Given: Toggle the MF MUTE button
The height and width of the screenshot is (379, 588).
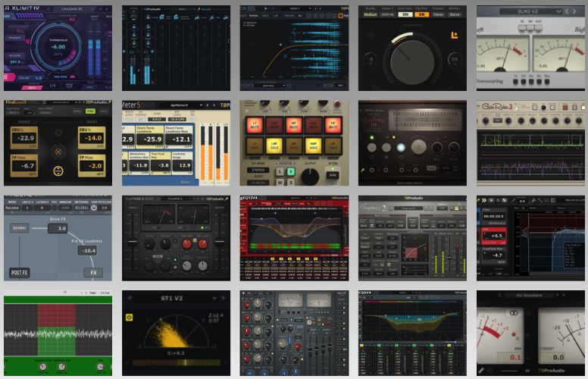Looking at the screenshot, I should (x=294, y=125).
